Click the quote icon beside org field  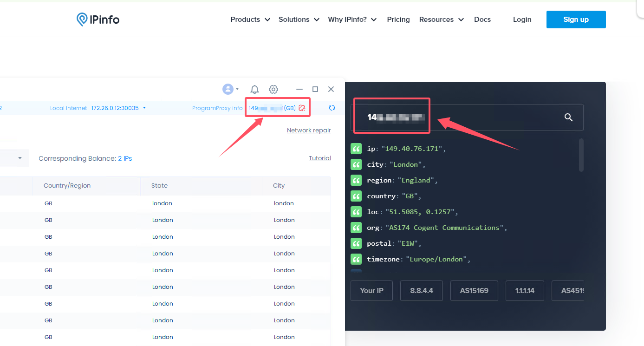coord(356,228)
